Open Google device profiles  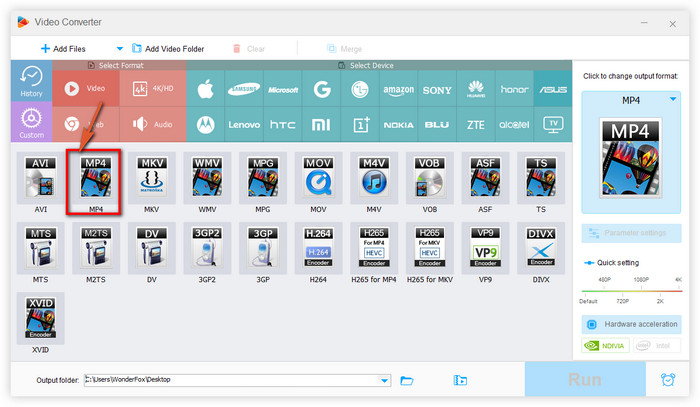coord(321,89)
